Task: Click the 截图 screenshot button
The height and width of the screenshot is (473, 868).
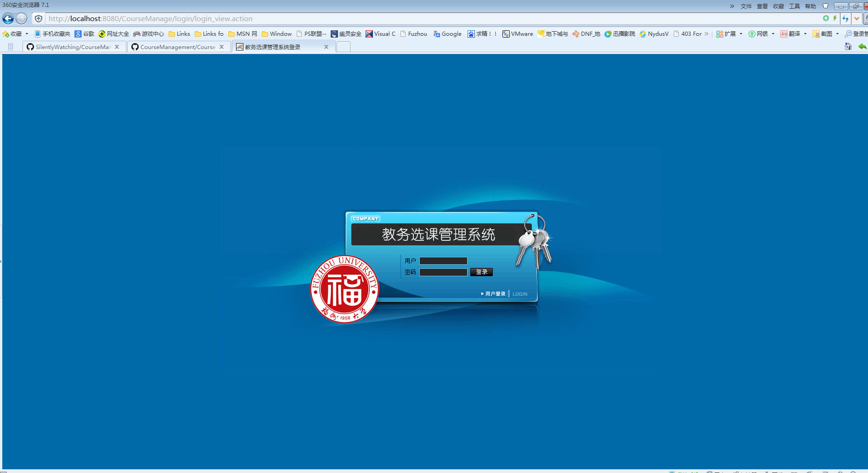Action: pyautogui.click(x=823, y=34)
